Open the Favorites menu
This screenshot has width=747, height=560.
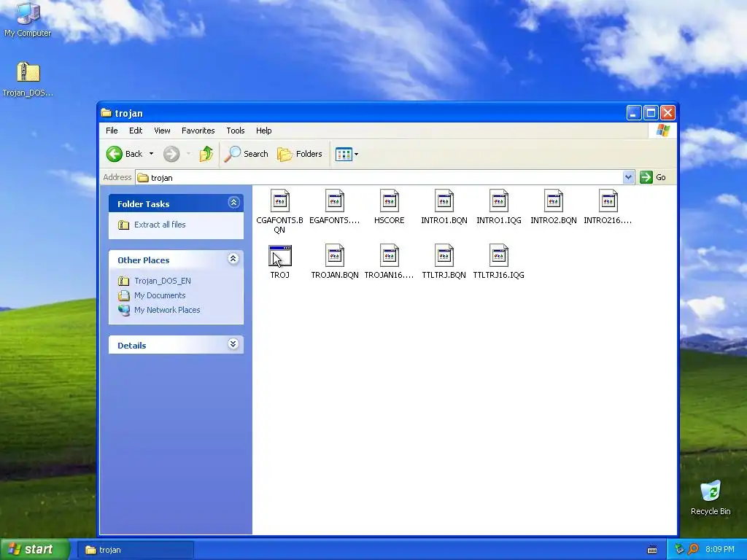click(x=198, y=131)
